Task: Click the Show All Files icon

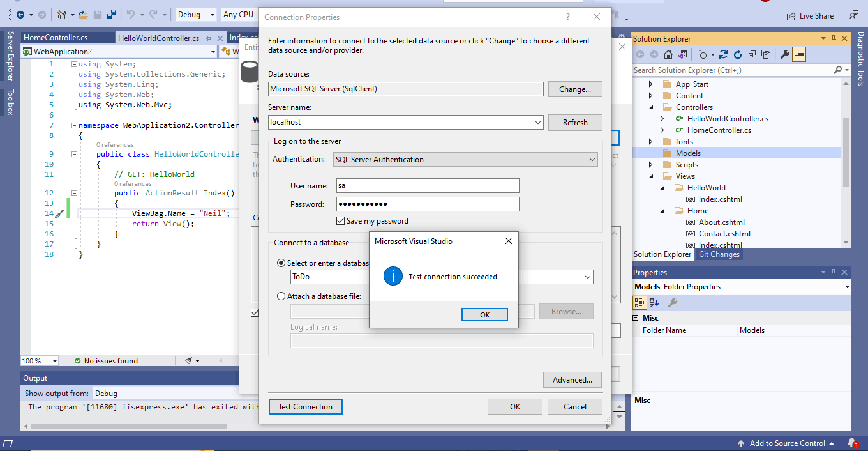Action: click(766, 55)
